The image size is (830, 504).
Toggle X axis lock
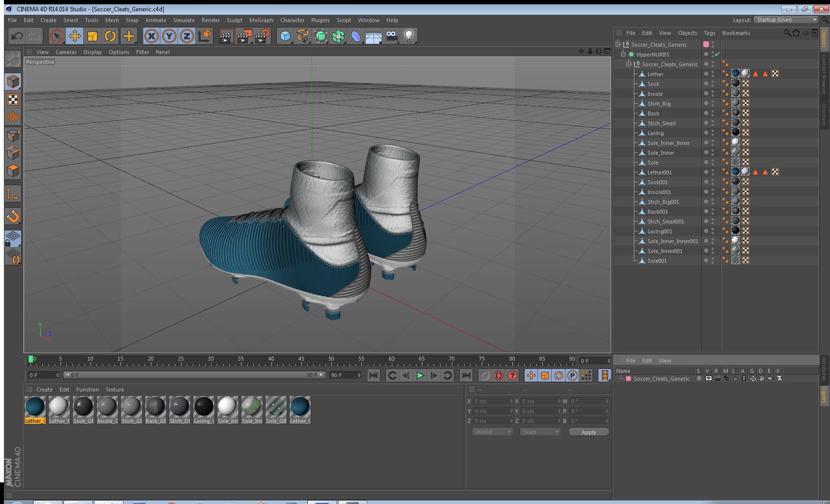pos(151,36)
